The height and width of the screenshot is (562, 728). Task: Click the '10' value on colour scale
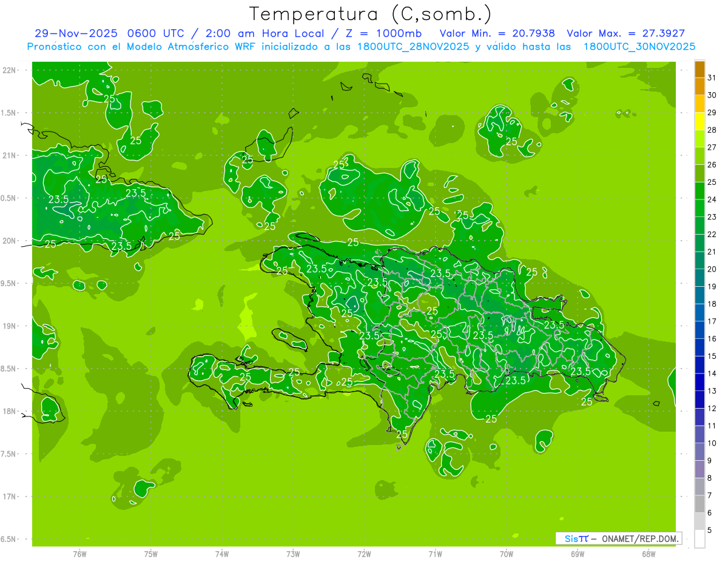pos(712,443)
